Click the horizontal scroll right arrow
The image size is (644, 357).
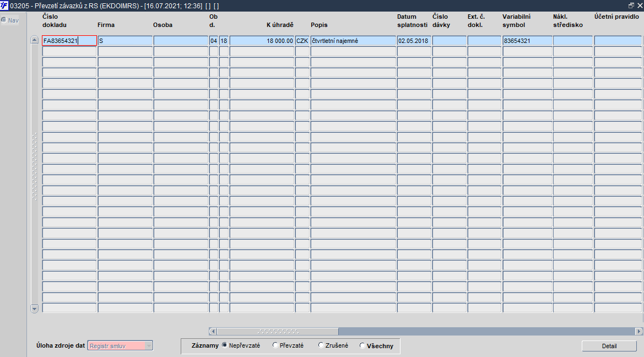638,331
